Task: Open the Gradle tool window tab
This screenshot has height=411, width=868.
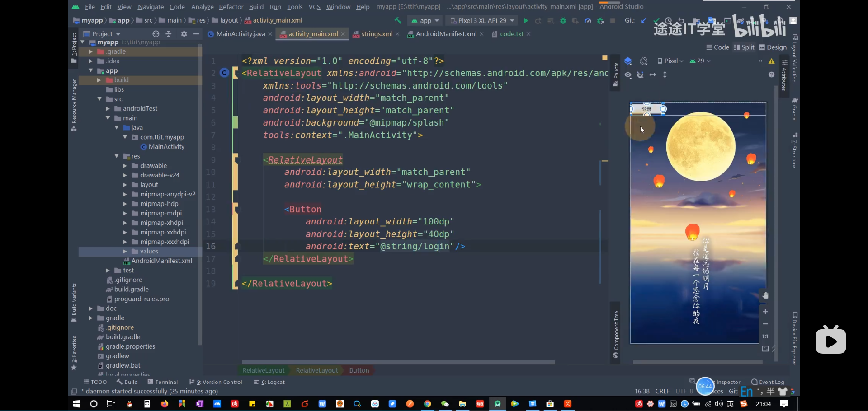Action: click(795, 108)
